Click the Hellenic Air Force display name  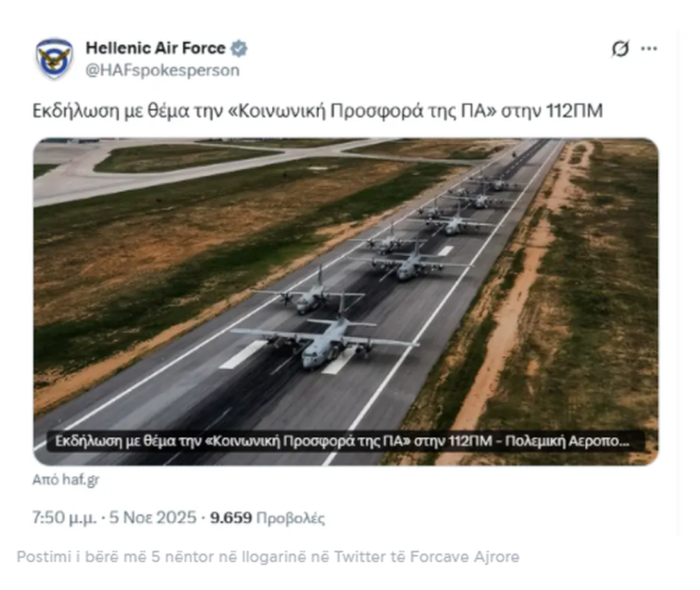click(155, 48)
